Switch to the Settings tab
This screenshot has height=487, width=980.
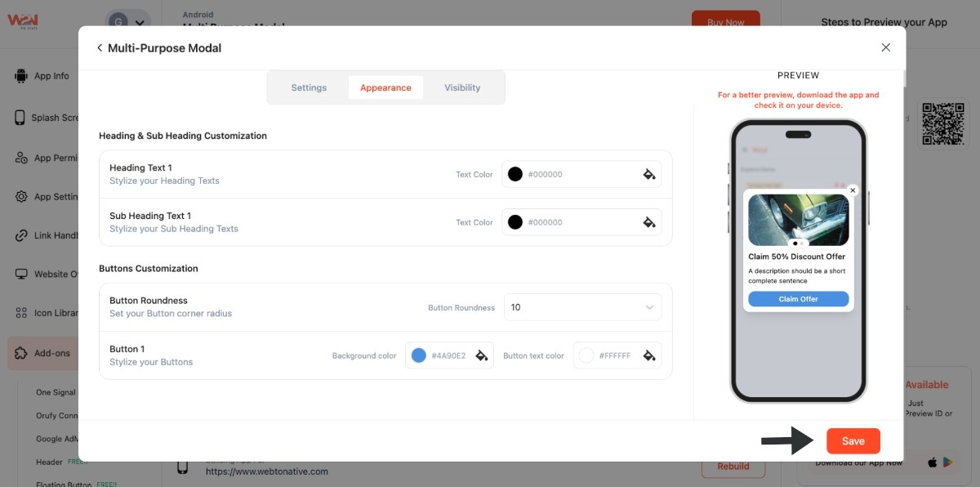click(x=309, y=87)
